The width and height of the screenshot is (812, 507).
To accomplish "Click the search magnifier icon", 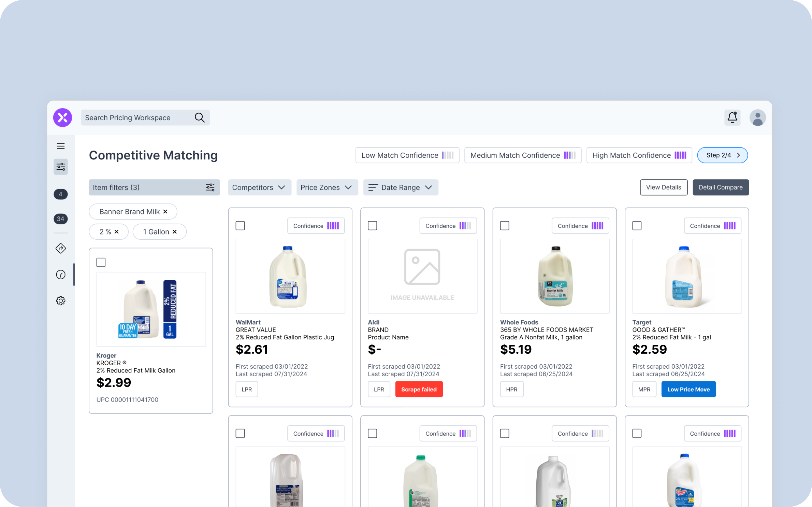I will (x=200, y=117).
